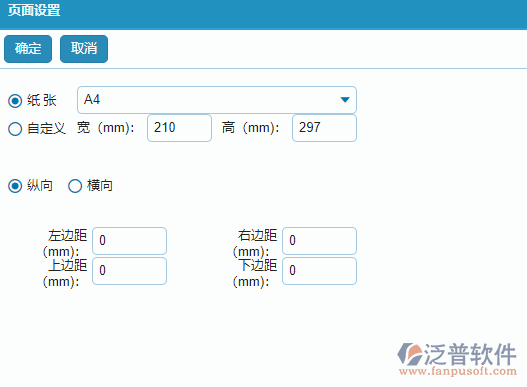Image resolution: width=527 pixels, height=387 pixels.
Task: Click the 左边距 left margin input
Action: click(129, 241)
